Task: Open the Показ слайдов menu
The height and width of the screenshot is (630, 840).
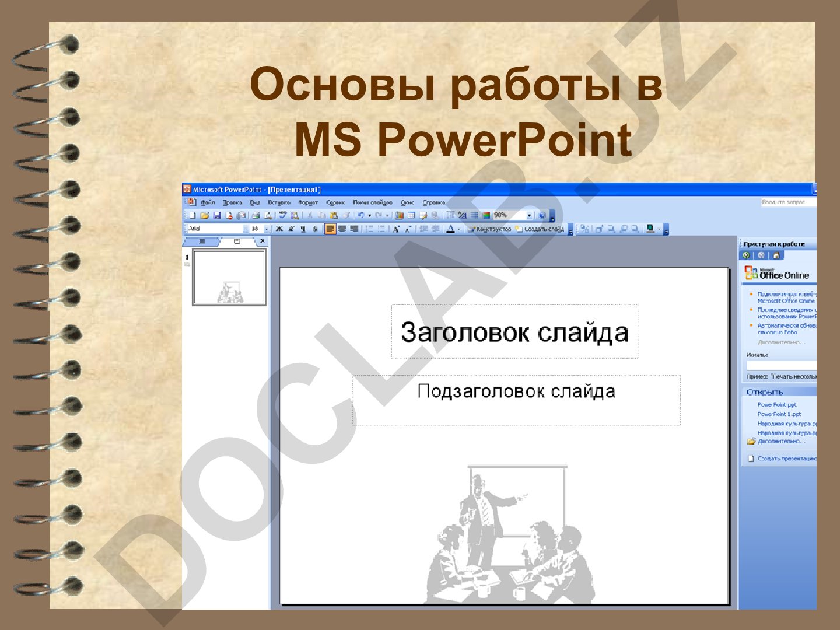Action: tap(373, 202)
